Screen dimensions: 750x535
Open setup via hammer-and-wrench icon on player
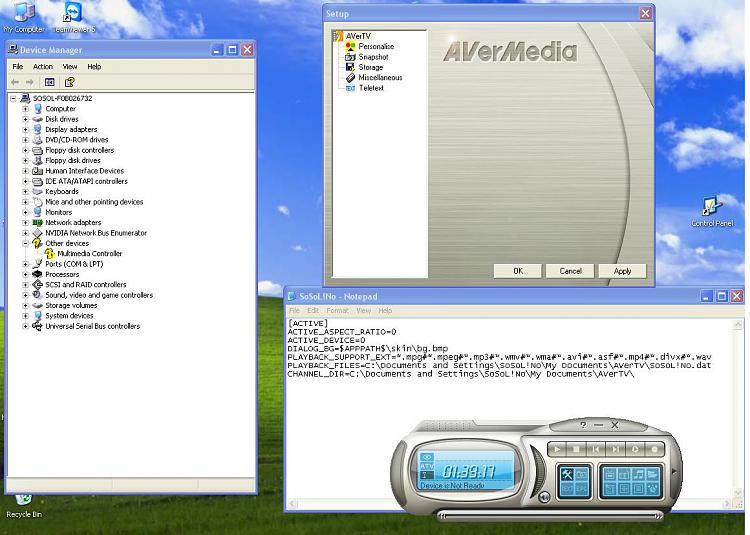pyautogui.click(x=567, y=475)
